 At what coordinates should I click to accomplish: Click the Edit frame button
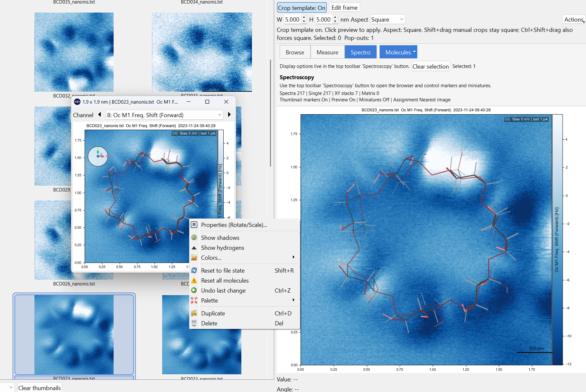(344, 8)
